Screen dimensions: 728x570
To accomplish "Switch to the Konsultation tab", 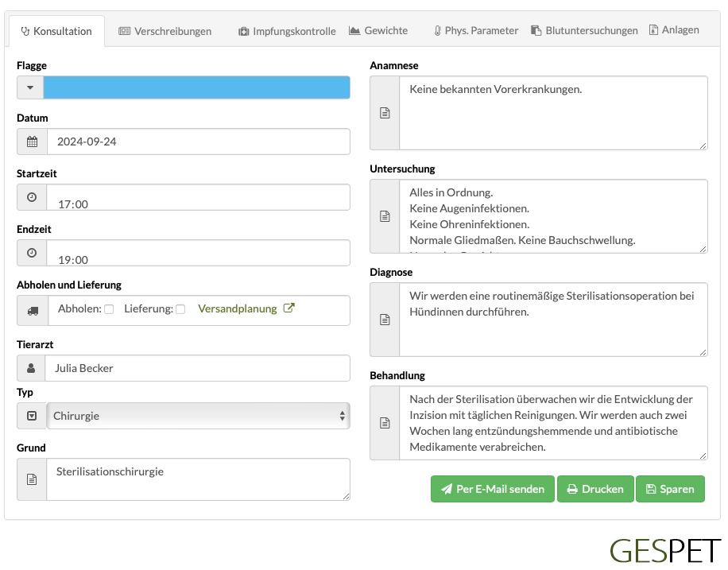I will (56, 31).
